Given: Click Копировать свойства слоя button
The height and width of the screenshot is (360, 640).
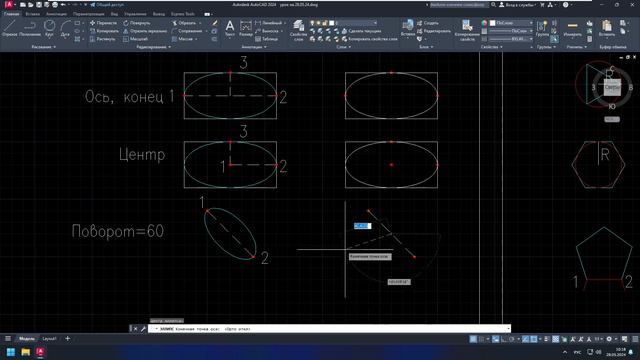Looking at the screenshot, I should (x=369, y=39).
